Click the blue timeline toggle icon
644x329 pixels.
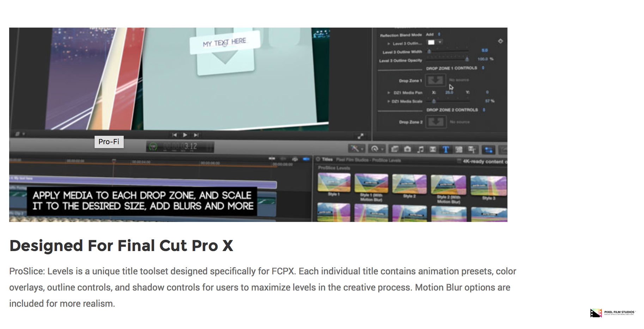coord(306,159)
